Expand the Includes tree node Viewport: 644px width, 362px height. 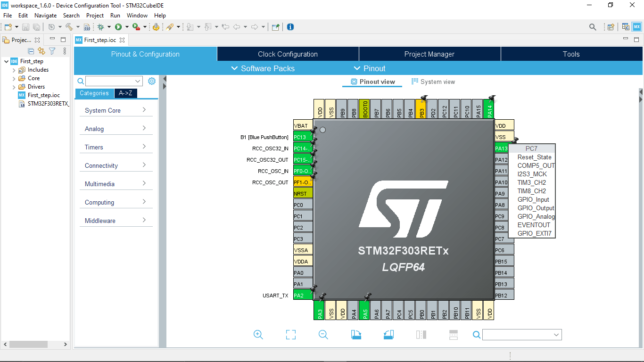coord(14,70)
